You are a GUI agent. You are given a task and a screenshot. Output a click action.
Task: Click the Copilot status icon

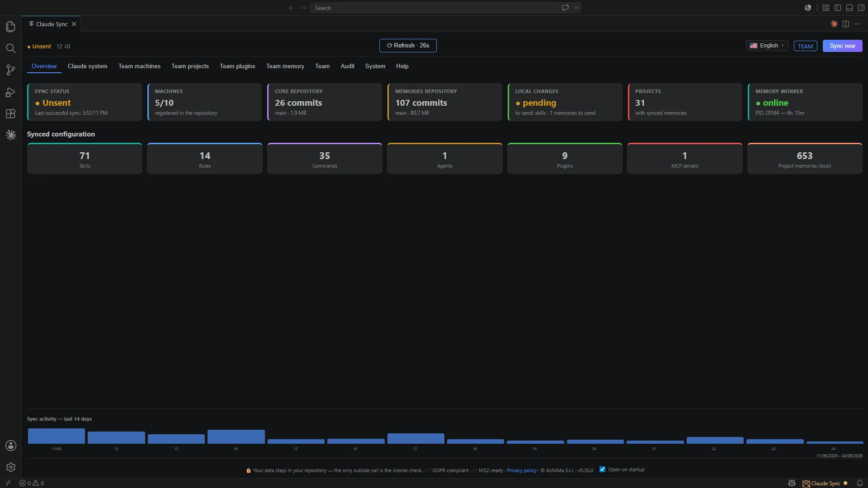792,483
